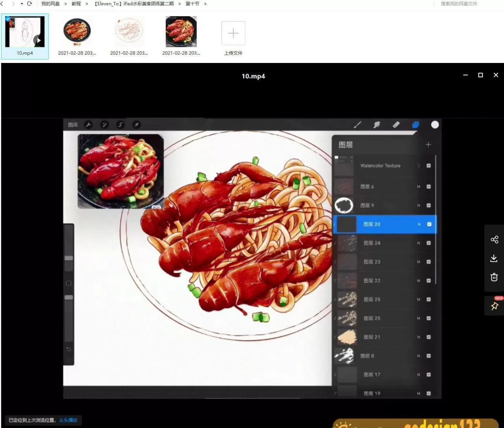Open the crayfish reference photo thumbnail
This screenshot has width=504, height=428.
pos(120,171)
